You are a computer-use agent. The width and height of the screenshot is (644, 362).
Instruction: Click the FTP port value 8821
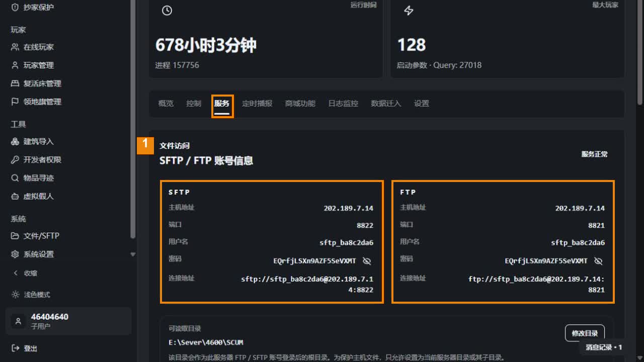click(596, 226)
